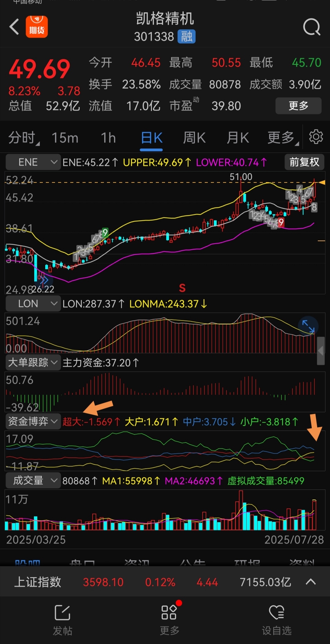Tap the 小户:-3.818 value

tap(269, 422)
